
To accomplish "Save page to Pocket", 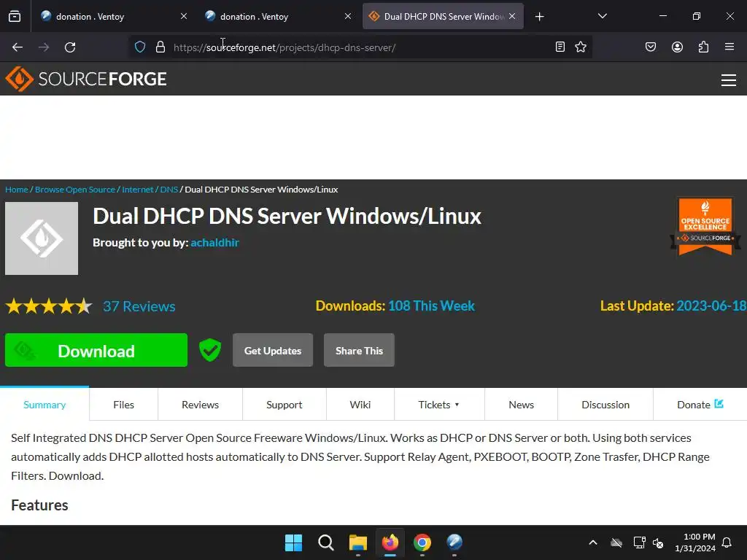I will click(x=651, y=47).
